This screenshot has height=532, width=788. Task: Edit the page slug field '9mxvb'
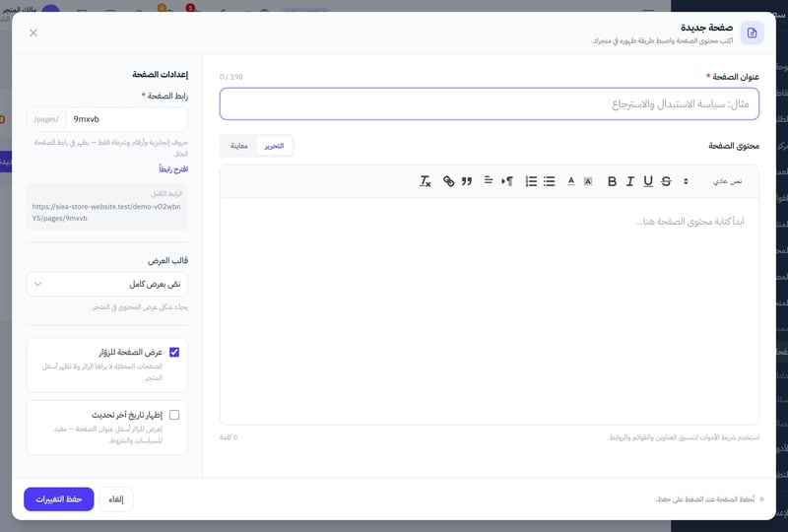click(127, 119)
